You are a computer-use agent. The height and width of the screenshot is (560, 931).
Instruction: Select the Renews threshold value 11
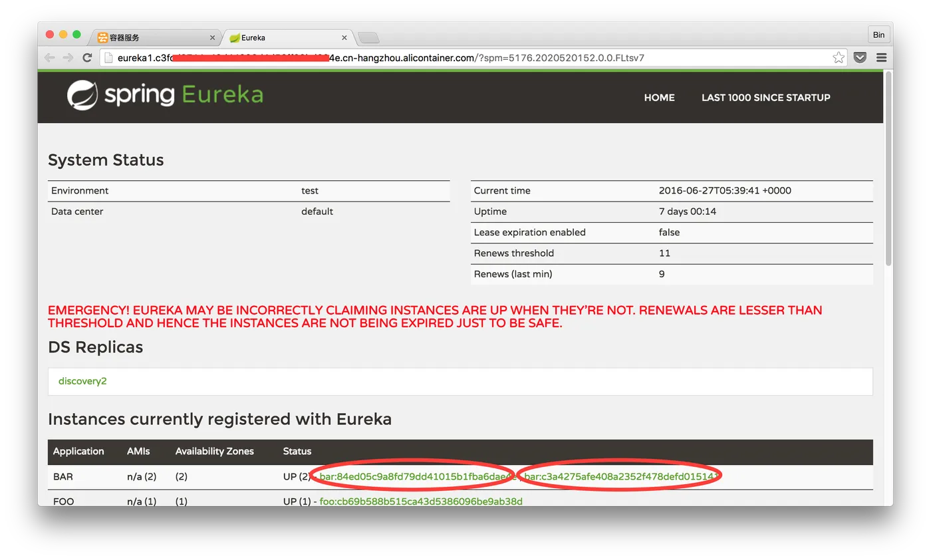coord(664,253)
